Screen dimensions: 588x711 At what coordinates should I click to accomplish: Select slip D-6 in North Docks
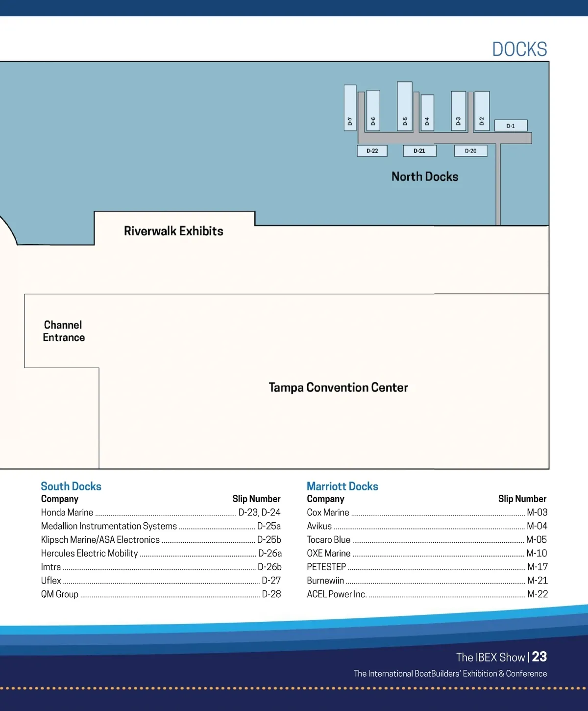point(373,111)
